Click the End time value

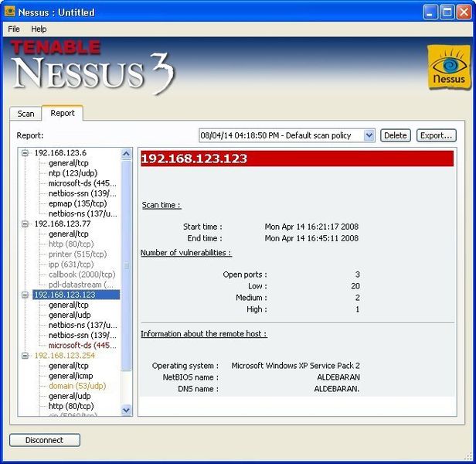(x=311, y=238)
